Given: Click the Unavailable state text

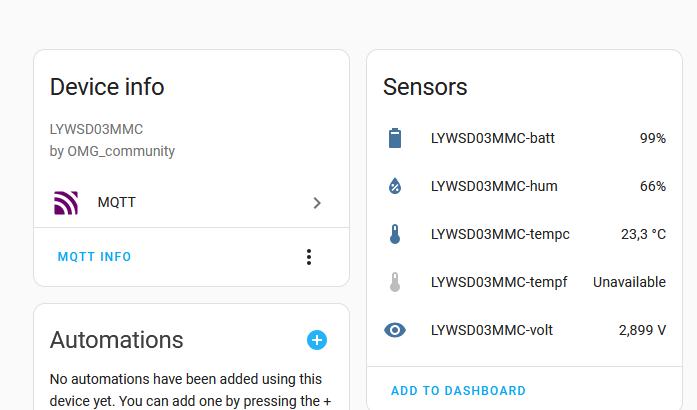Looking at the screenshot, I should coord(629,282).
